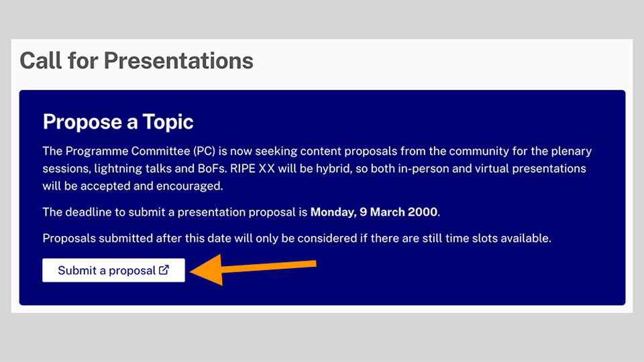Click the external link icon on Submit button
Image resolution: width=644 pixels, height=362 pixels.
[164, 270]
